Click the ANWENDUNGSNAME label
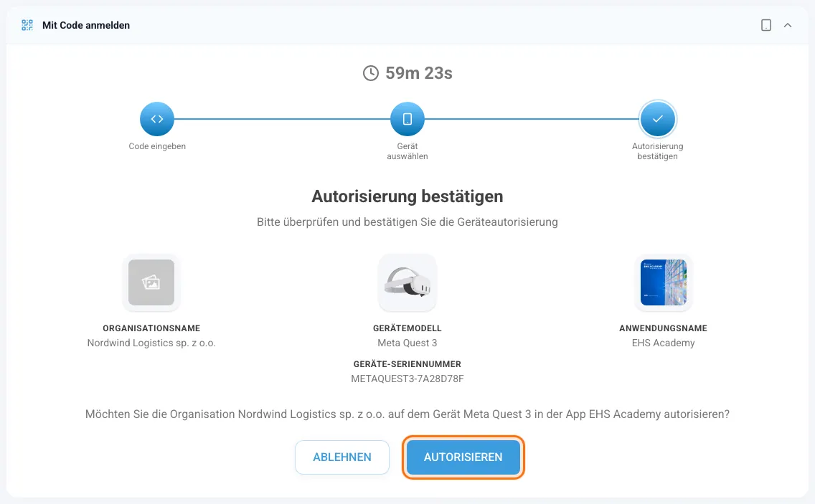The width and height of the screenshot is (815, 504). tap(663, 328)
